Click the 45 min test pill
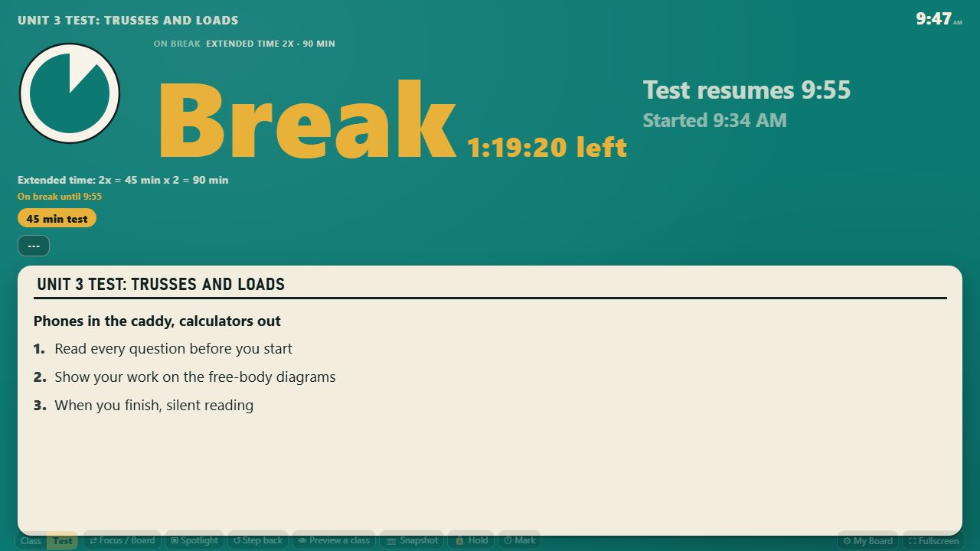 (x=57, y=219)
